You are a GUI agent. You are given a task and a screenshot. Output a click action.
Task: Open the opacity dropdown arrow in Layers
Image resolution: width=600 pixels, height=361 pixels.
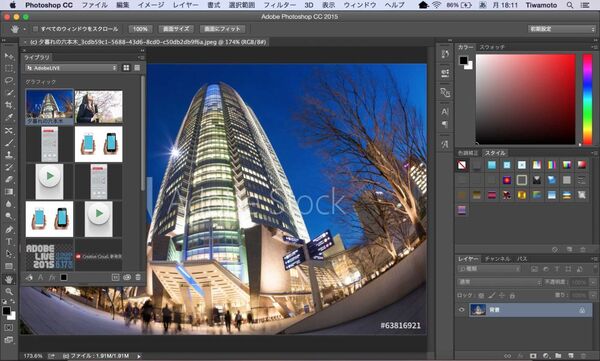[593, 283]
